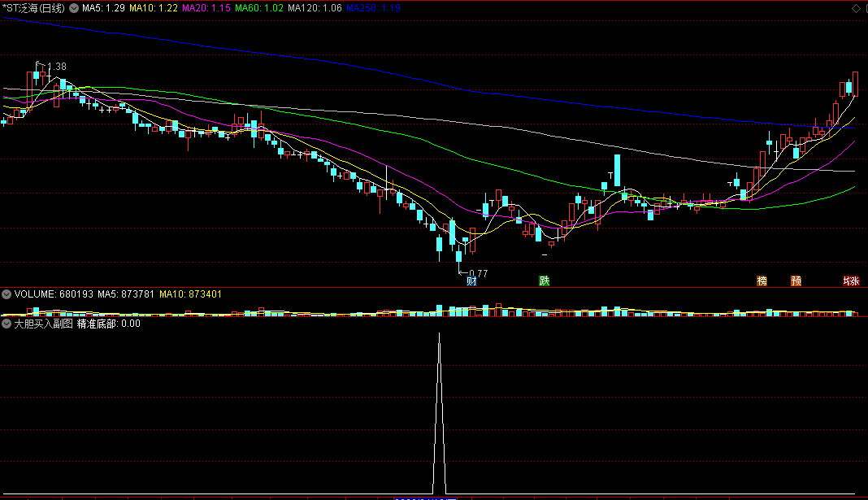Click the 精准底部: 0.00 value
868x500 pixels.
click(x=109, y=324)
